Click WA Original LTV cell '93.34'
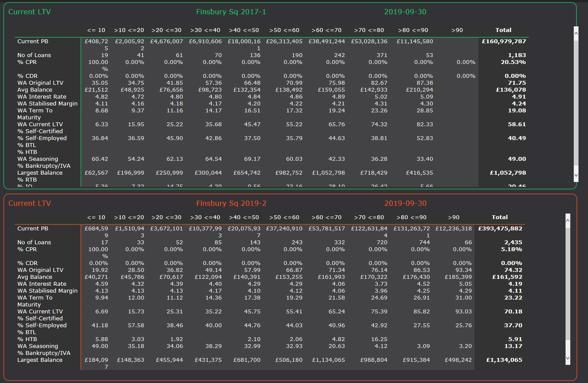 click(x=464, y=270)
